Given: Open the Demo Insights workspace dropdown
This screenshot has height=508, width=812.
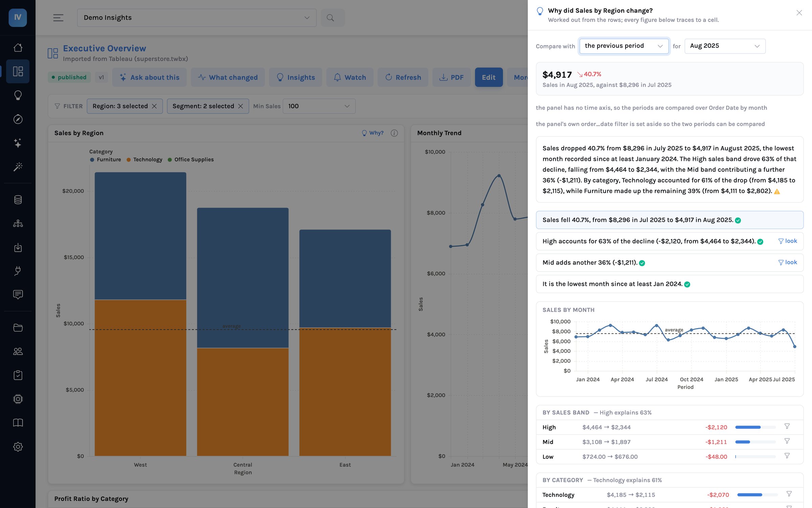Looking at the screenshot, I should coord(197,18).
